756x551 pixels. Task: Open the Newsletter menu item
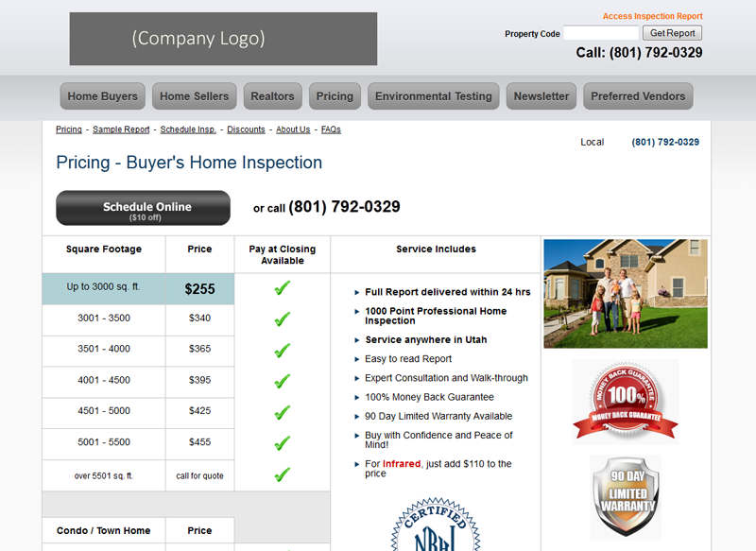(541, 96)
